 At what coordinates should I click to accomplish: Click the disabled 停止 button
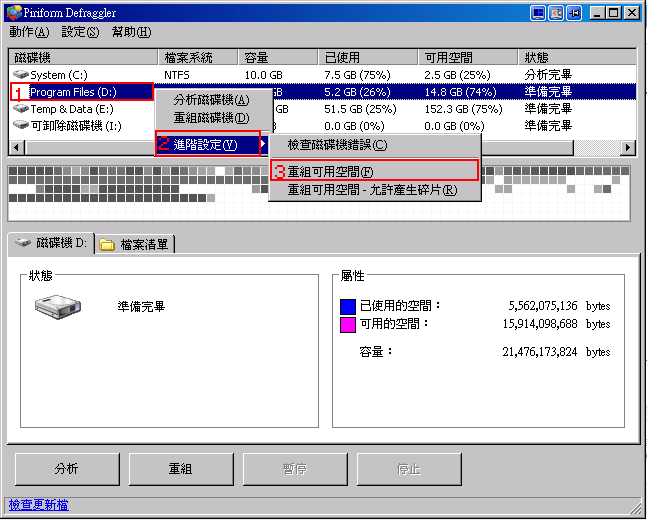tap(409, 469)
